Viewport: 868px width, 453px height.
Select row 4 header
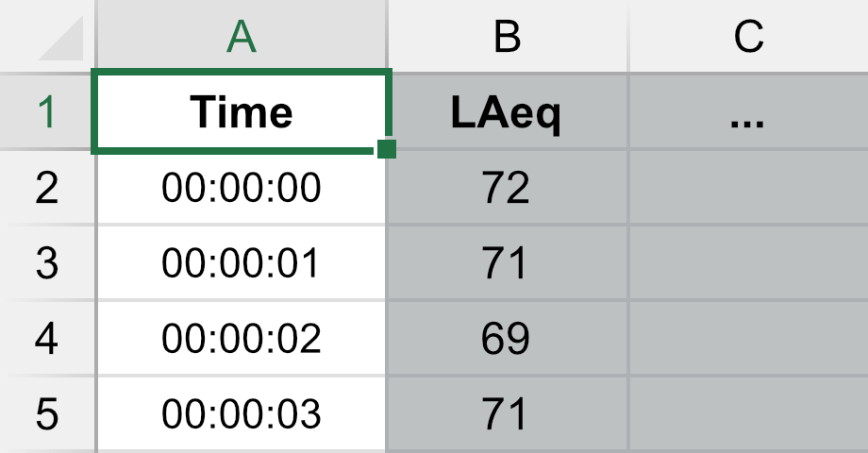(x=47, y=338)
